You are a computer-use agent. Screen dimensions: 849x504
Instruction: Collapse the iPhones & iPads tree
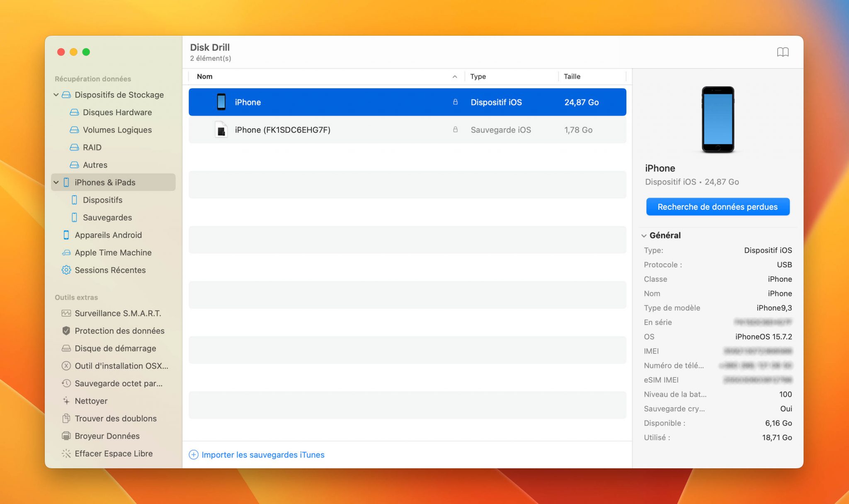tap(56, 182)
